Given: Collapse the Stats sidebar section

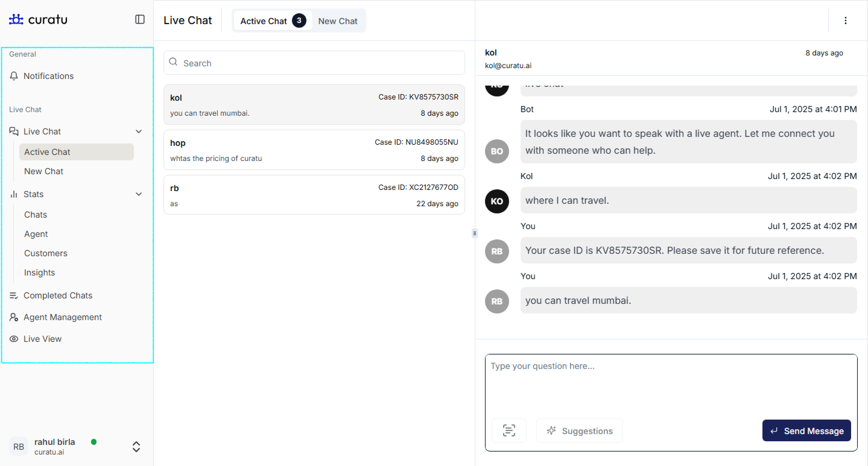Looking at the screenshot, I should pyautogui.click(x=138, y=194).
